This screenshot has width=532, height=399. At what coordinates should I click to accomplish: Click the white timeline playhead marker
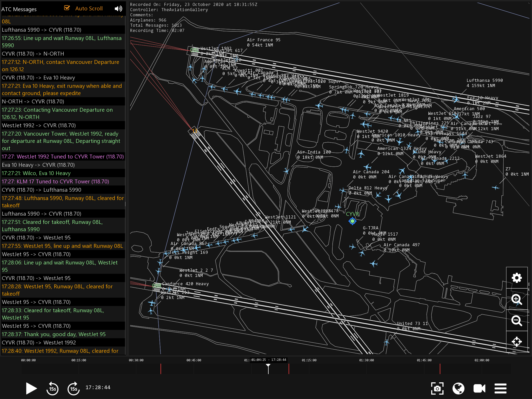pyautogui.click(x=268, y=368)
